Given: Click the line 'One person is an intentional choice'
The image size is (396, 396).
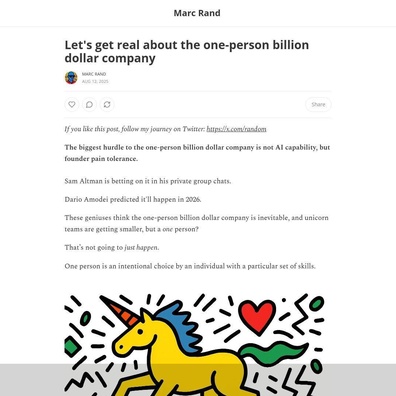Looking at the screenshot, I should click(x=190, y=266).
